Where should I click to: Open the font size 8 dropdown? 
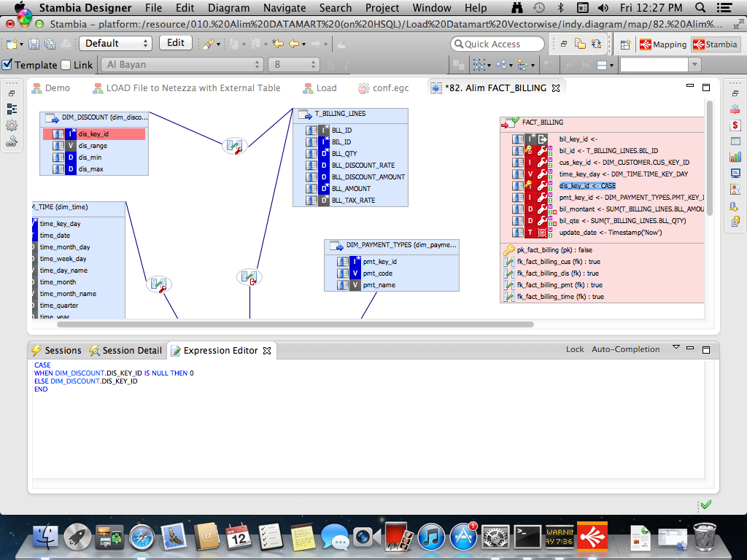click(x=293, y=65)
